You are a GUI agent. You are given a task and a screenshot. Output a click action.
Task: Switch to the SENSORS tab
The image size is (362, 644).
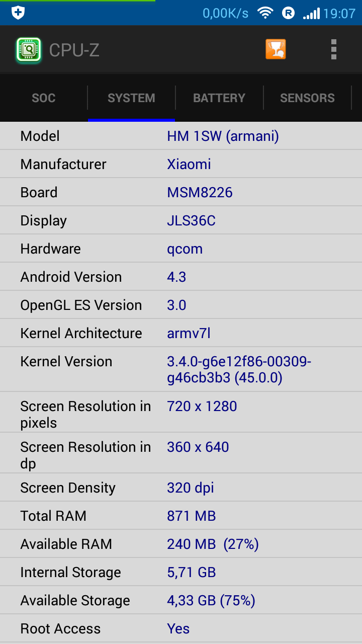[x=307, y=98]
